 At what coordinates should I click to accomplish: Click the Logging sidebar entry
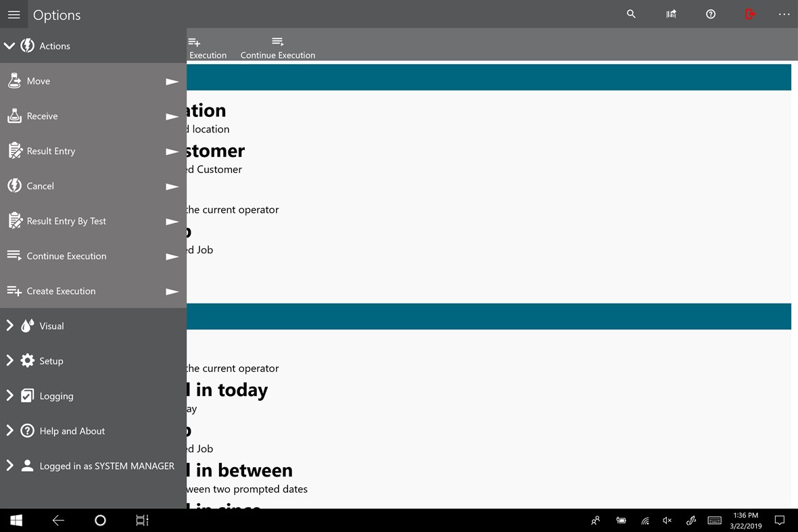coord(56,395)
